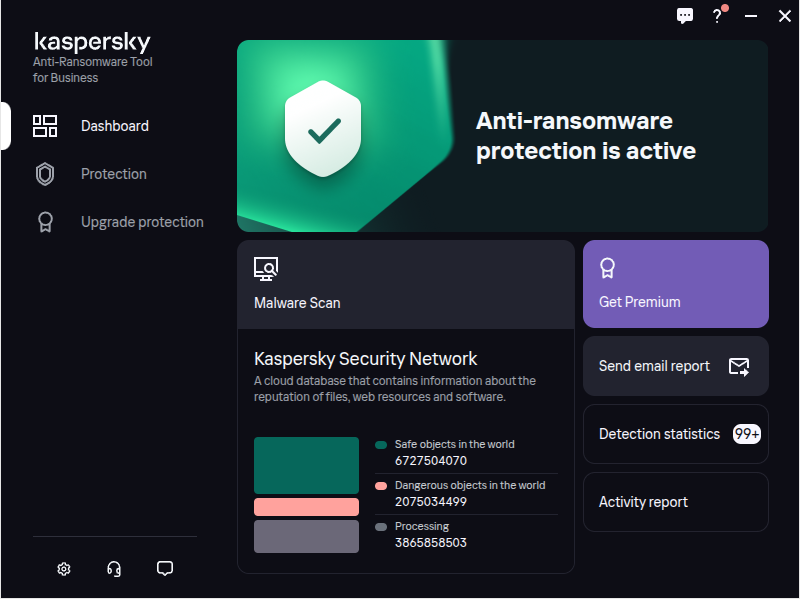This screenshot has width=800, height=599.
Task: Open the Activity report
Action: click(x=676, y=502)
